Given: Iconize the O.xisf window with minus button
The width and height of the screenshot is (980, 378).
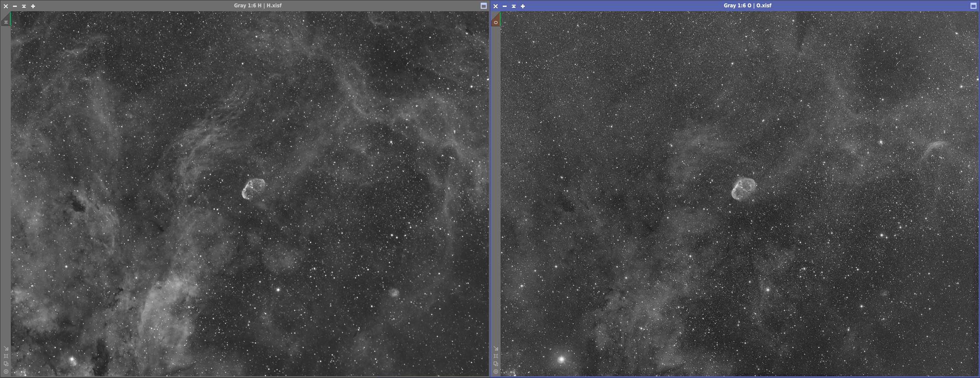Looking at the screenshot, I should (504, 6).
